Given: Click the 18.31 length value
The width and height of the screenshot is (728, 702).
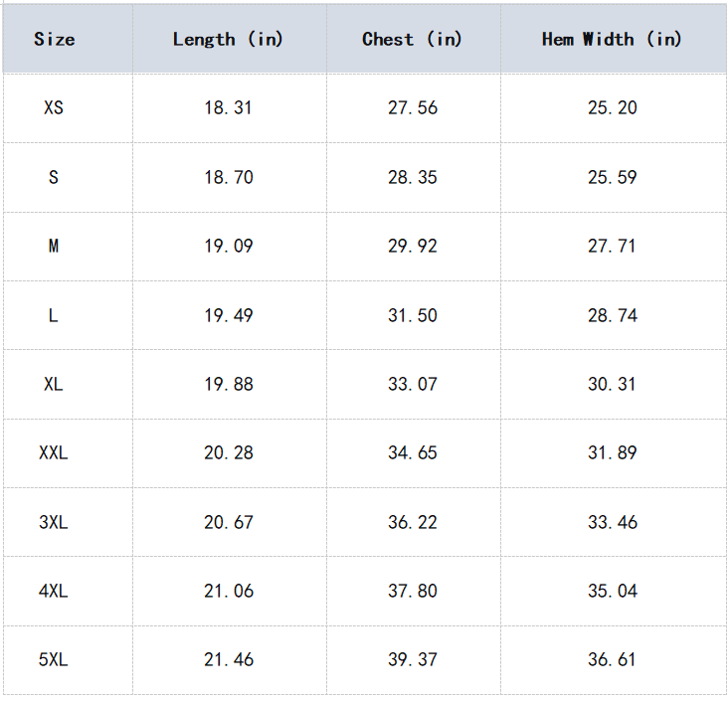Looking at the screenshot, I should point(229,107).
